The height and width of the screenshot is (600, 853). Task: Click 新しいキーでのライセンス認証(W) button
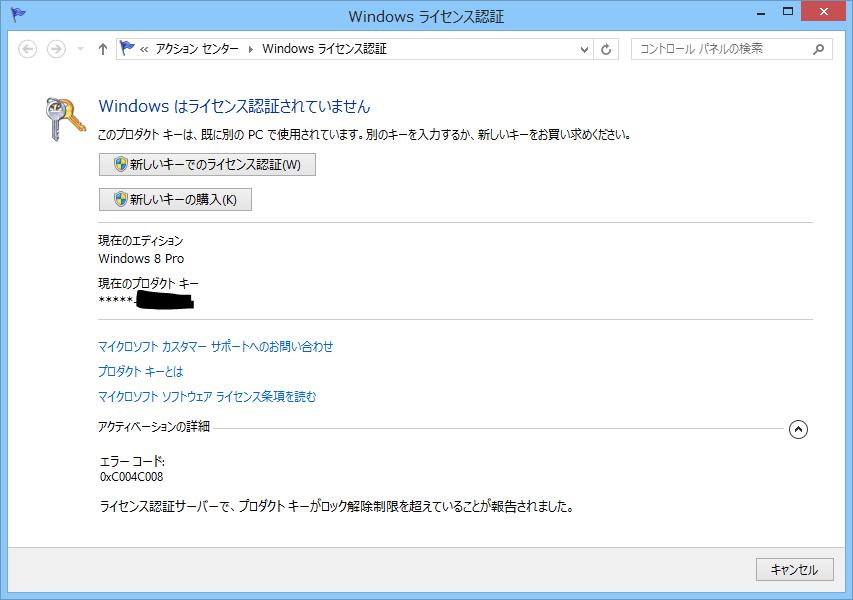point(207,164)
